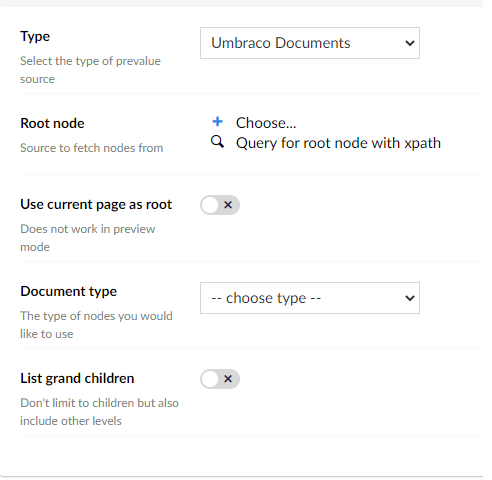Screen dimensions: 492x480
Task: Click the List grand children label
Action: 77,378
